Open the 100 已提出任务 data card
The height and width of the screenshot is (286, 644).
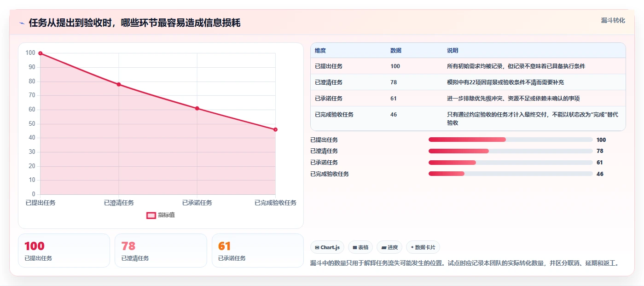pyautogui.click(x=64, y=251)
